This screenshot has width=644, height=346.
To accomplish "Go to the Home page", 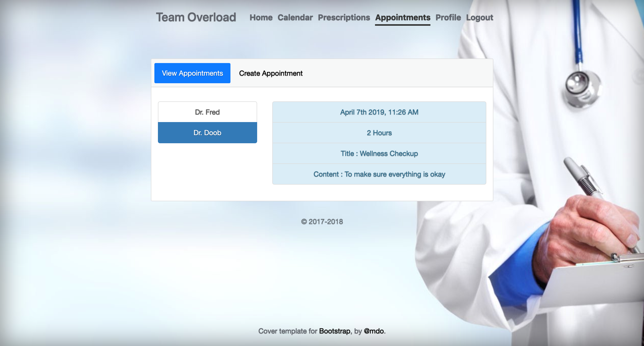I will tap(261, 17).
